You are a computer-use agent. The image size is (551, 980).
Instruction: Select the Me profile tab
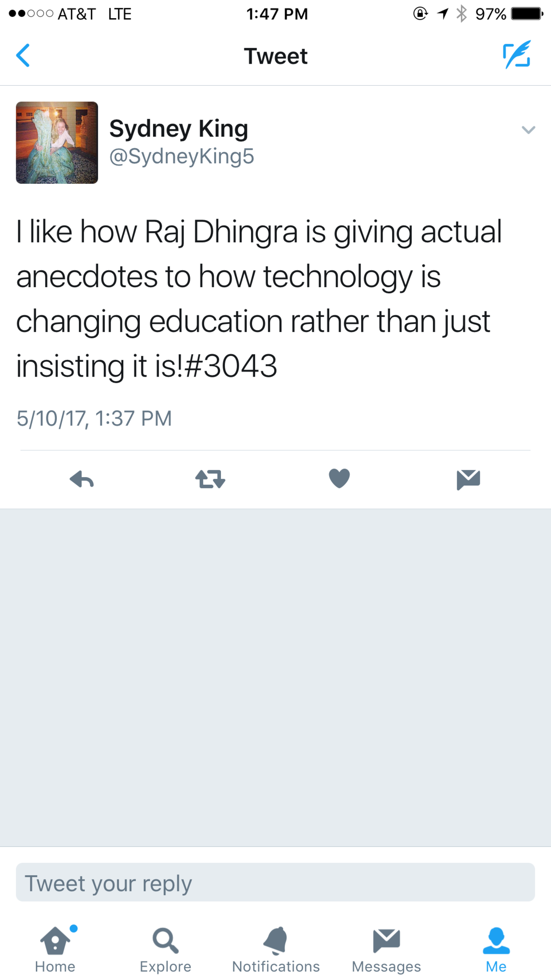point(496,950)
